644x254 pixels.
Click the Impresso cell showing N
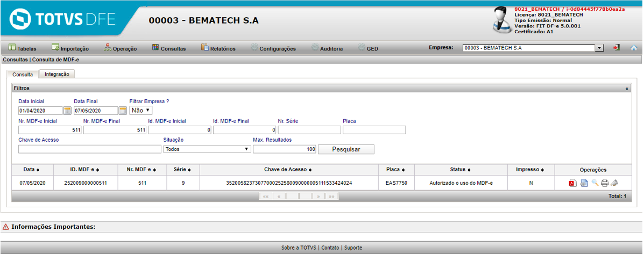(x=531, y=183)
